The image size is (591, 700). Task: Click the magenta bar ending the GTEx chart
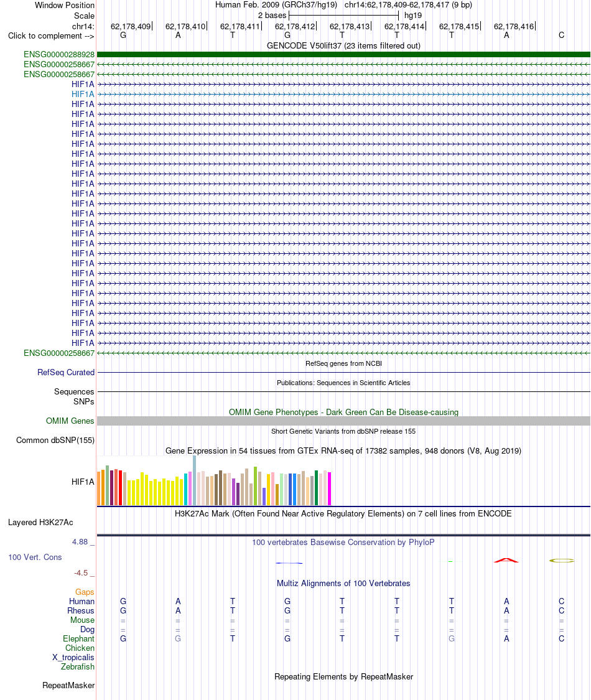(330, 489)
